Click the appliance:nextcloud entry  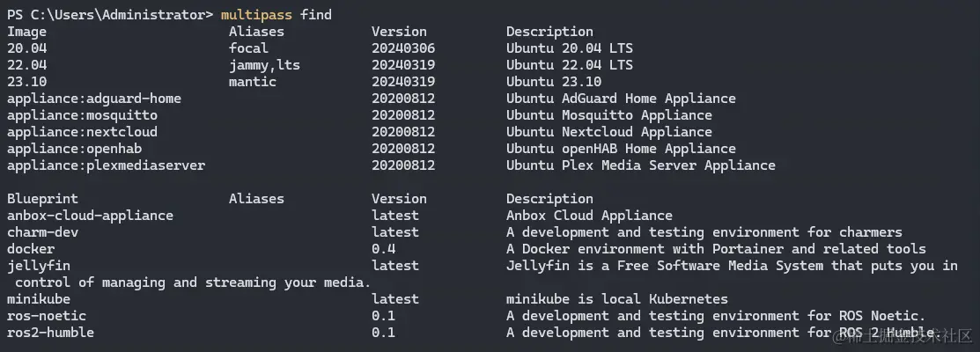(82, 132)
